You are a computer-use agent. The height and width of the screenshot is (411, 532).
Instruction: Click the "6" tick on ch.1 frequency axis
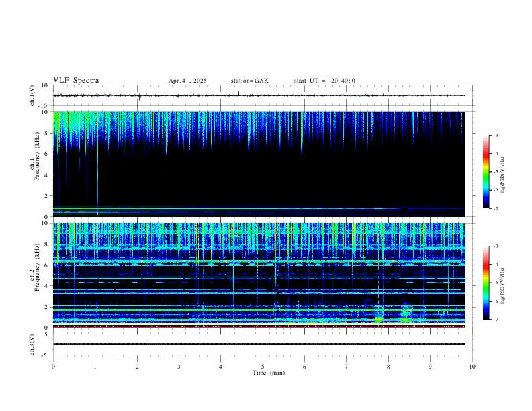(x=47, y=154)
